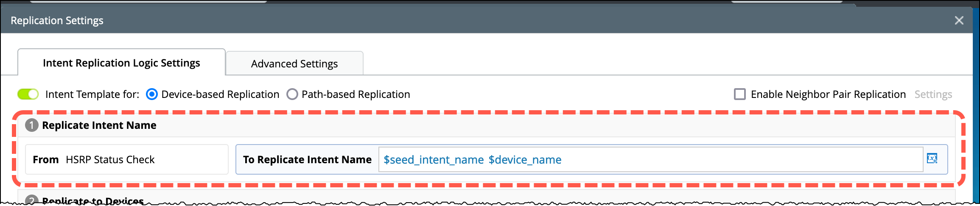Open the greyed Settings link

pyautogui.click(x=933, y=94)
